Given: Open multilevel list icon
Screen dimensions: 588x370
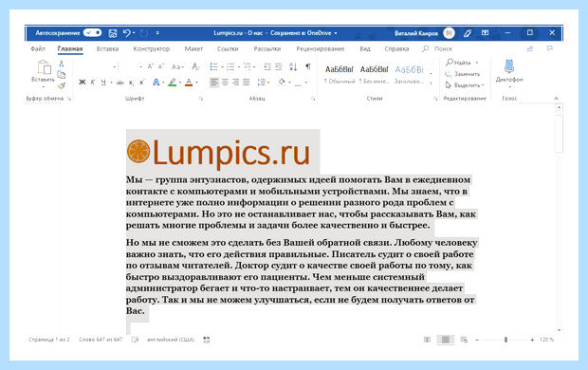Looking at the screenshot, I should point(247,66).
